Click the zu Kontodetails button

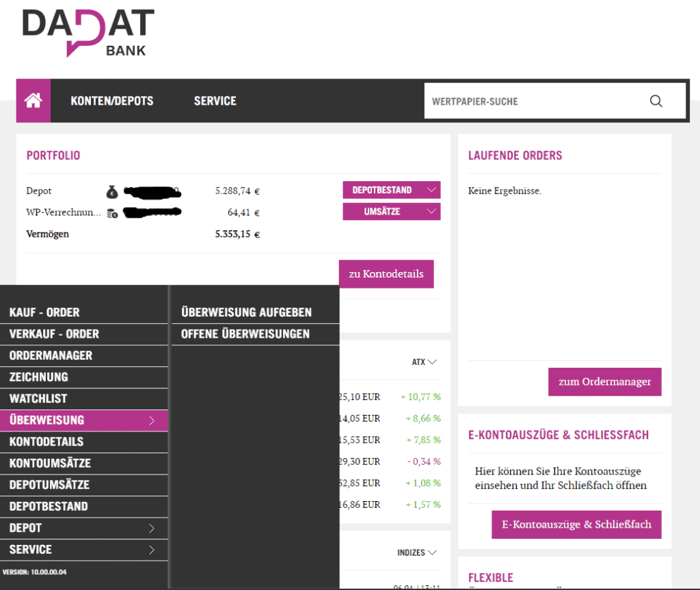pos(386,274)
